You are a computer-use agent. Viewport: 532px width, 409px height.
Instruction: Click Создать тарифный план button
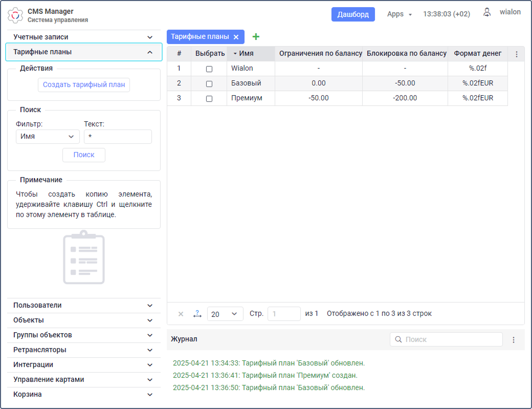[x=84, y=85]
